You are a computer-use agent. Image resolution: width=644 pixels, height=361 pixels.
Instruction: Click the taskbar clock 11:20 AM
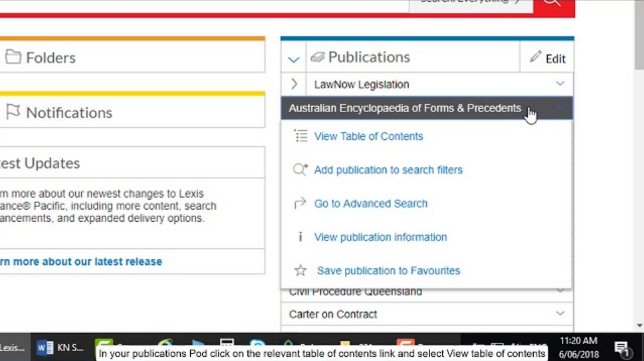579,340
